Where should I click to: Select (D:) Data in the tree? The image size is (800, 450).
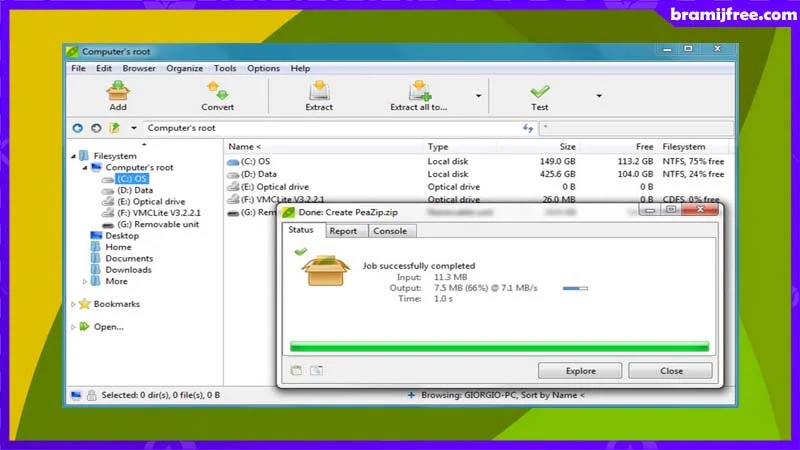point(135,190)
